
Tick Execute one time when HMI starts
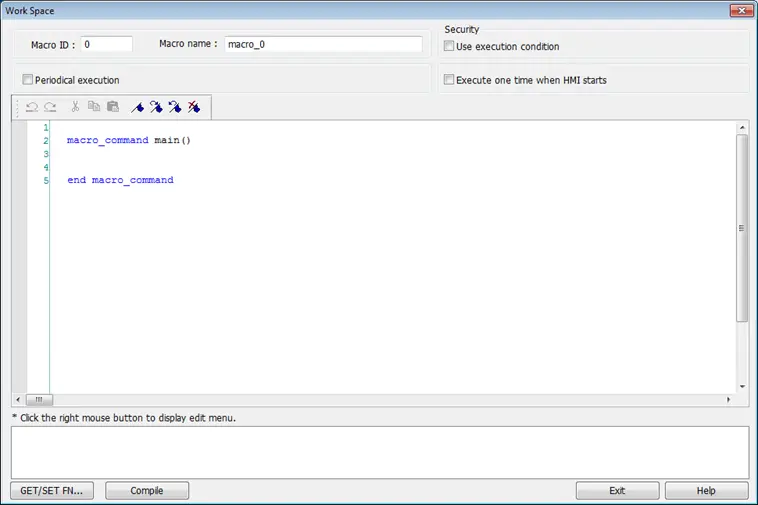tap(449, 79)
